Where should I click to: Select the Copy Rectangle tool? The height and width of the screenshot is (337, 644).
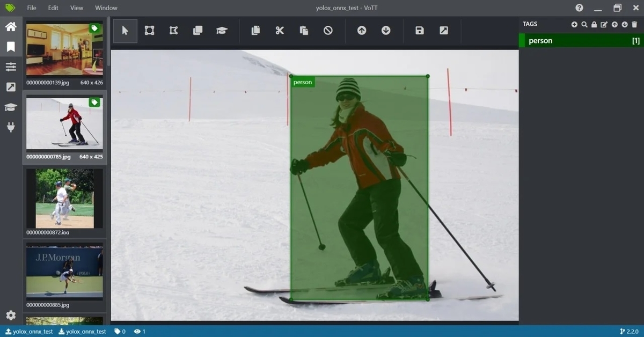click(x=197, y=31)
